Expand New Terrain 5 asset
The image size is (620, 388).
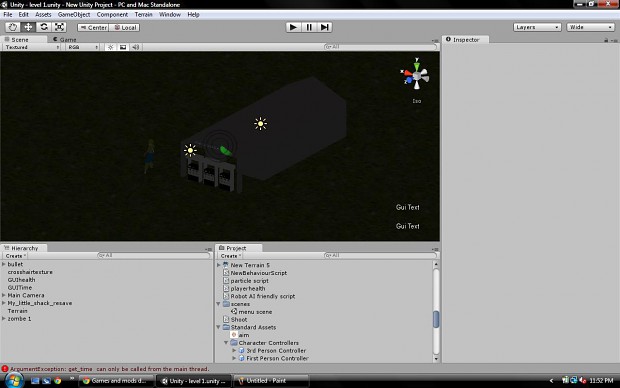[219, 265]
